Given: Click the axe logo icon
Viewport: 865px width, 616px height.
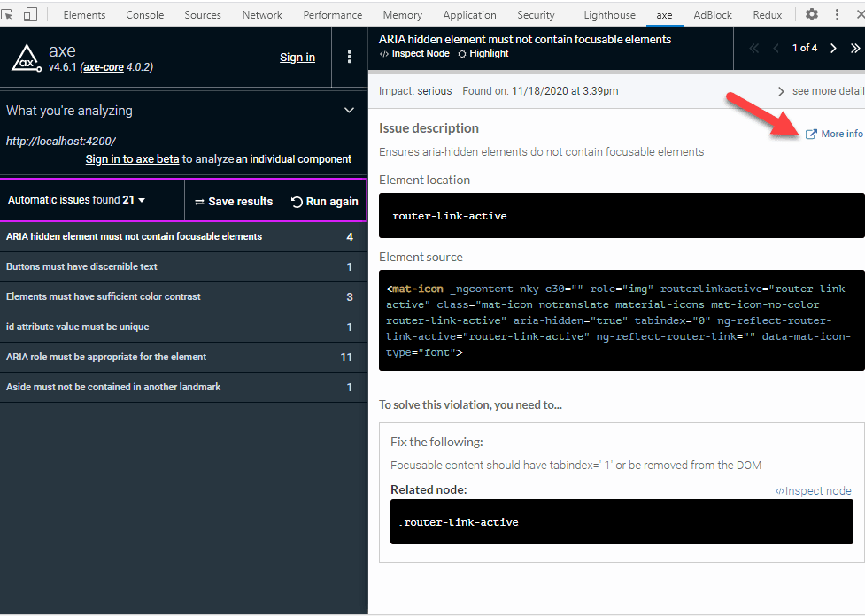Looking at the screenshot, I should click(26, 58).
